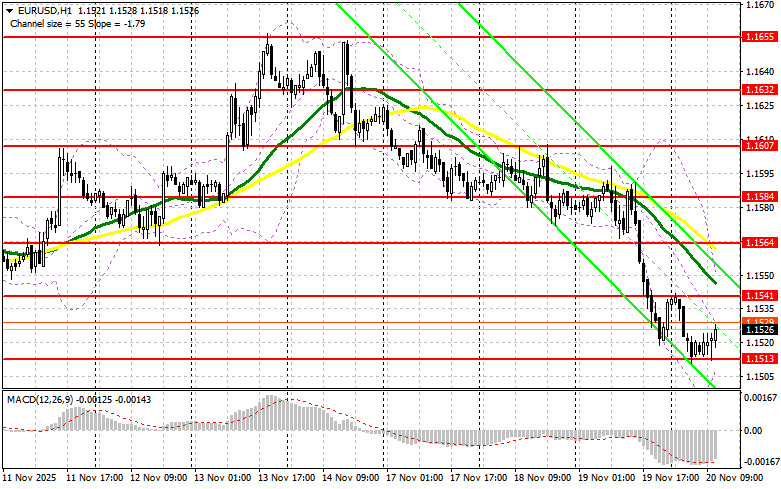Click the 0.00167 MACD scale value
Screen dimensions: 781x489
point(761,397)
